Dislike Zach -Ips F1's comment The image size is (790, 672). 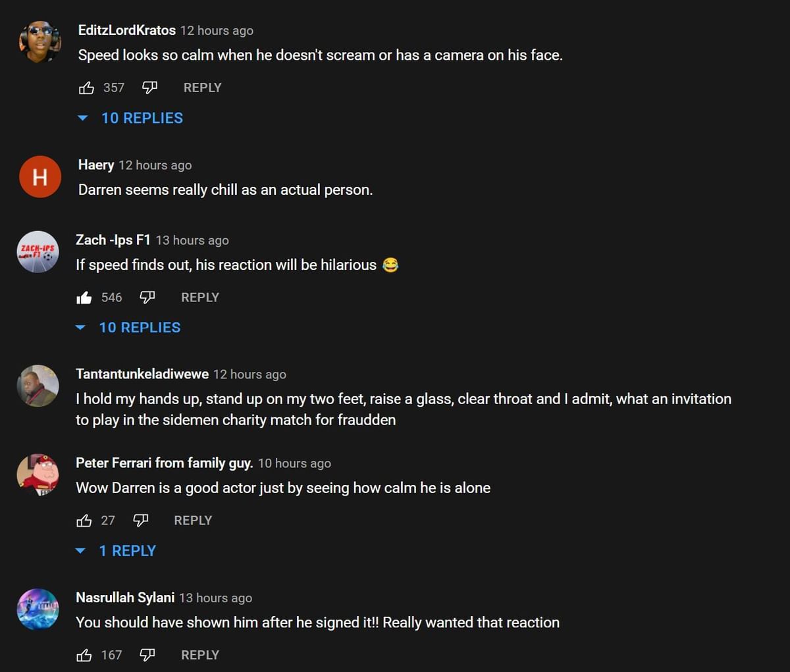pos(147,297)
